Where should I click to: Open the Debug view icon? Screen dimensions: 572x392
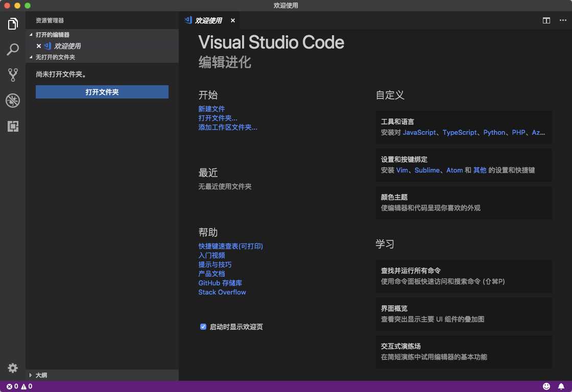tap(13, 101)
